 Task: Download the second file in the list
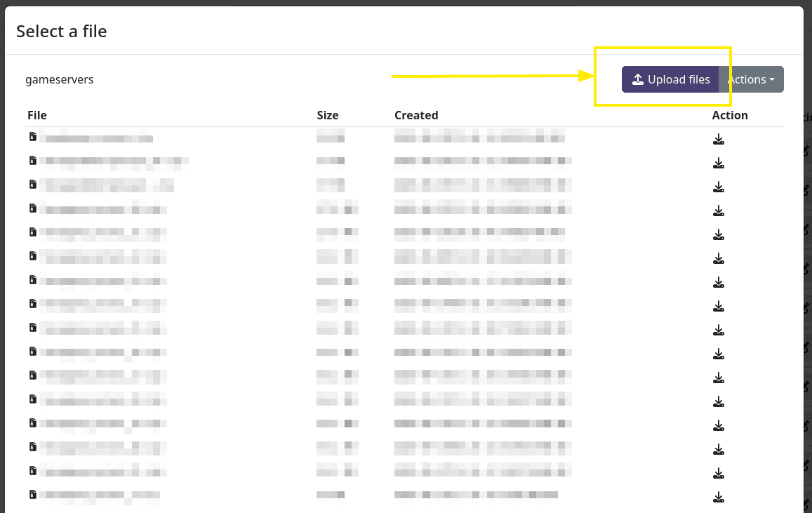pos(718,163)
